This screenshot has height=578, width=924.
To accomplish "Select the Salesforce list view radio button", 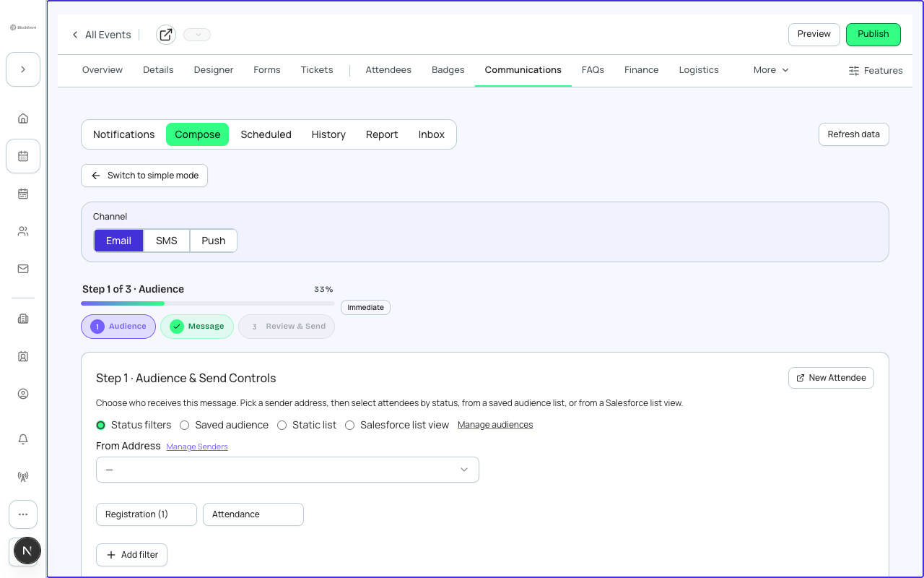I will coord(350,425).
